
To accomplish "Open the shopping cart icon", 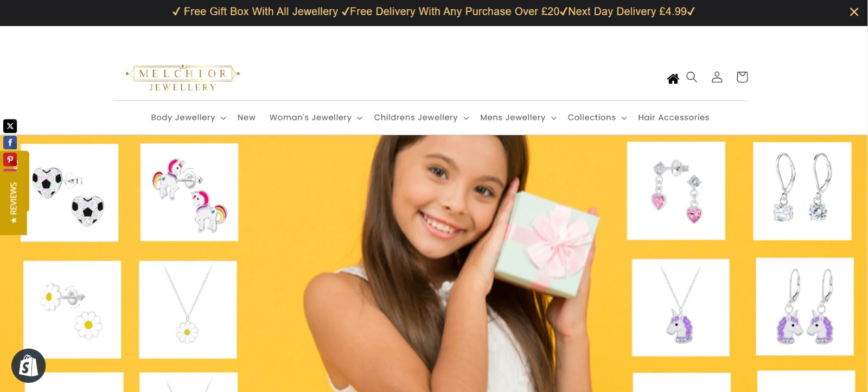I will 742,77.
